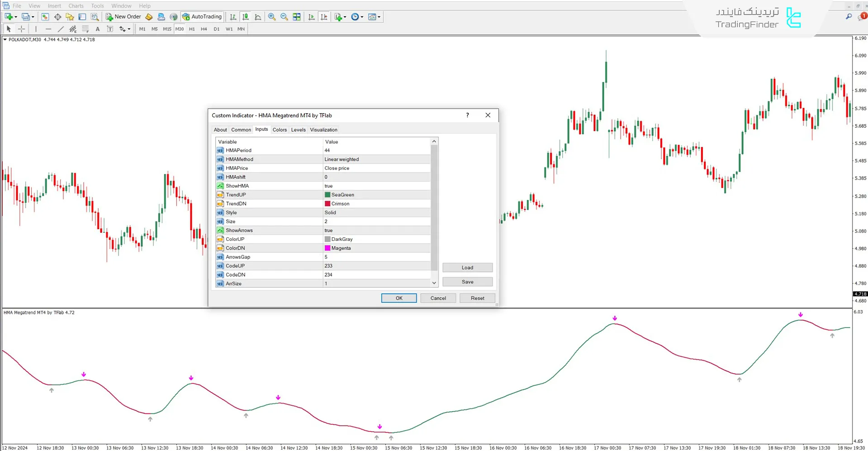The height and width of the screenshot is (451, 868).
Task: Select the draw trendline tool
Action: click(x=61, y=29)
